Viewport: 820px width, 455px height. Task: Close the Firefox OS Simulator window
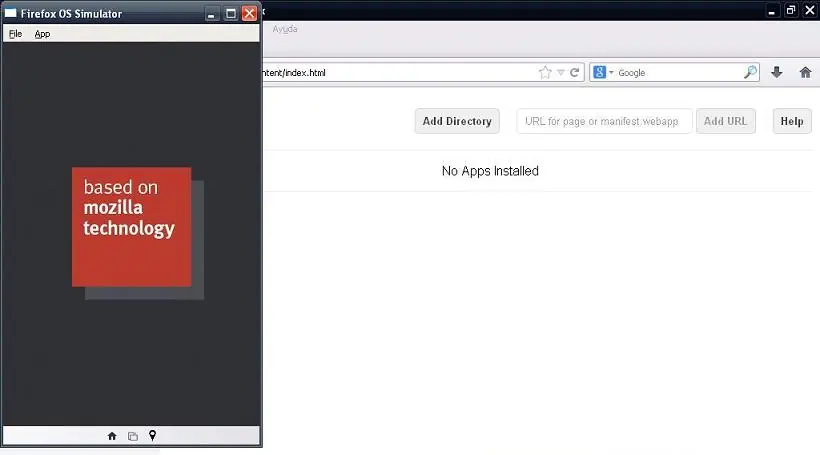click(x=249, y=14)
